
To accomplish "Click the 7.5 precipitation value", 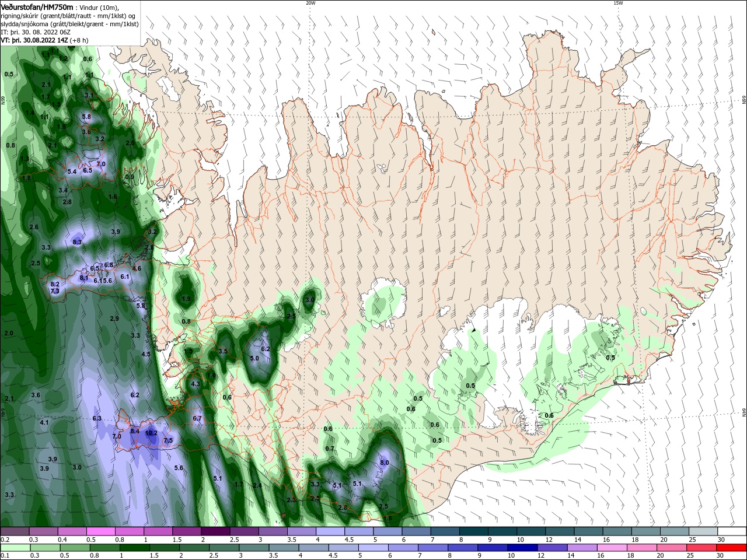I will coord(168,440).
